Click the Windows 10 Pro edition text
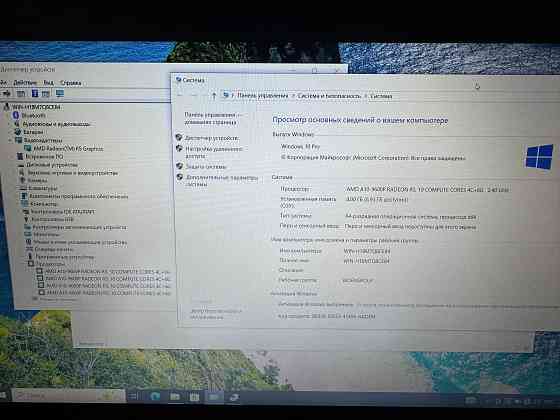 click(x=300, y=146)
